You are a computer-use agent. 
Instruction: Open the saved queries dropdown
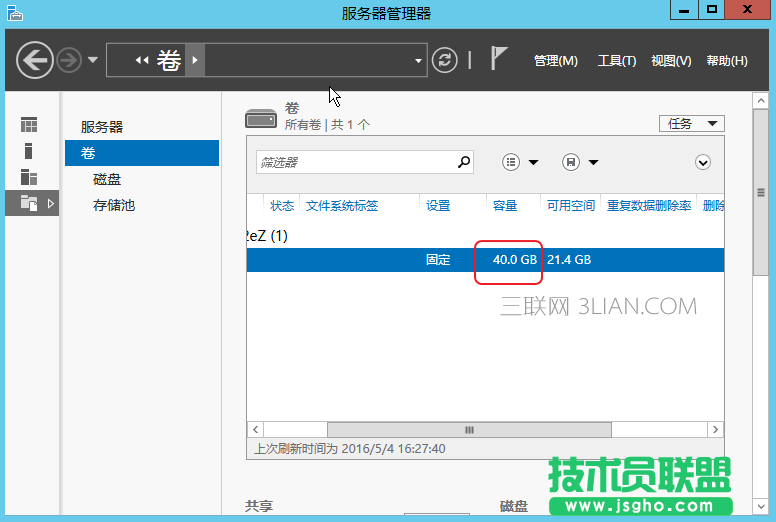(x=580, y=162)
